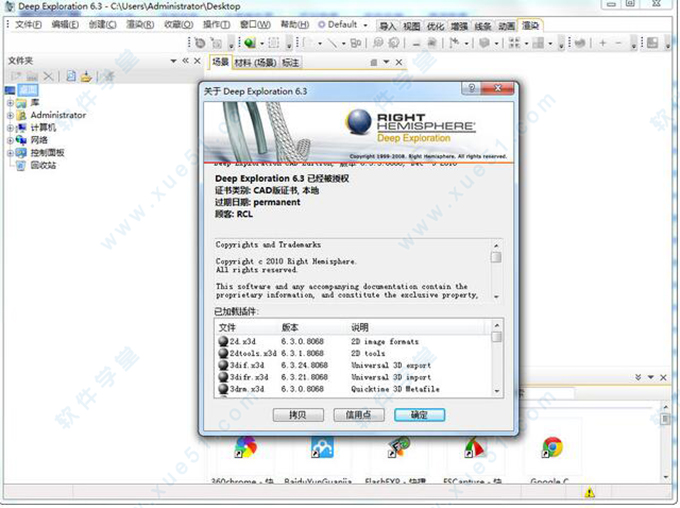680x508 pixels.
Task: Click the 360chrome shortcut icon
Action: point(245,448)
